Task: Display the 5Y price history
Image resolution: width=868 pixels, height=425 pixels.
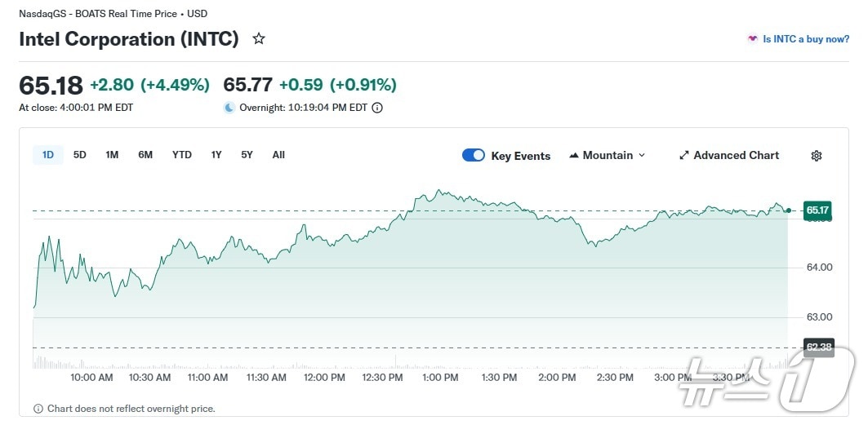Action: (247, 155)
